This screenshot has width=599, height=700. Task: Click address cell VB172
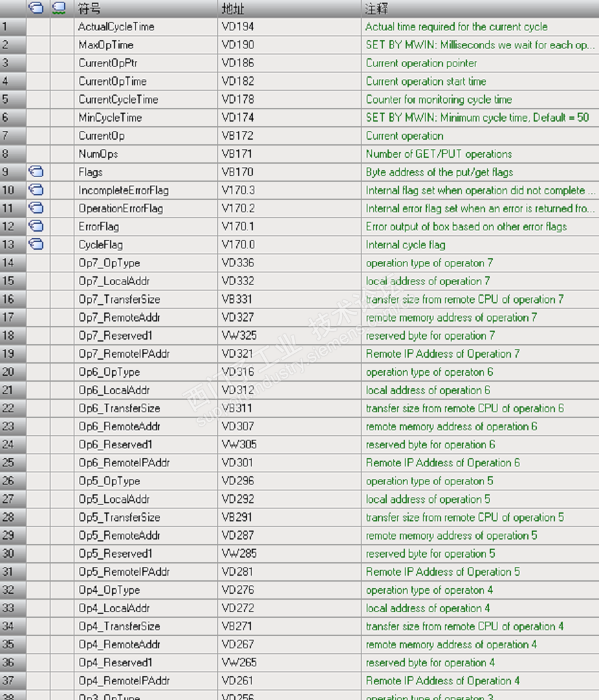click(x=290, y=136)
